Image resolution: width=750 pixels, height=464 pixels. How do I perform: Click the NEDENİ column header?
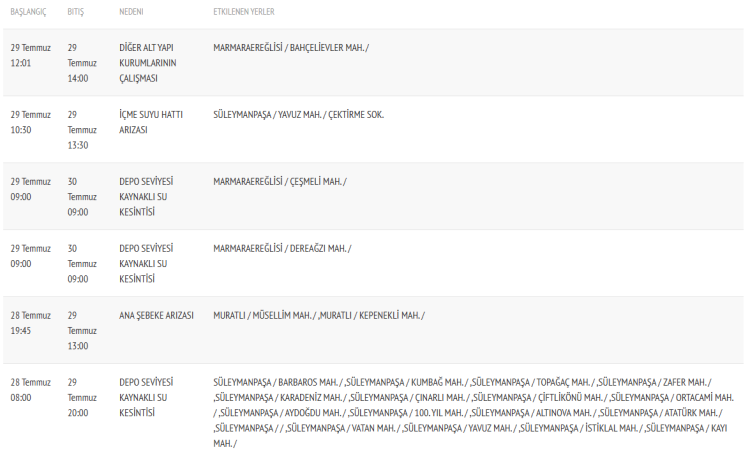(132, 12)
